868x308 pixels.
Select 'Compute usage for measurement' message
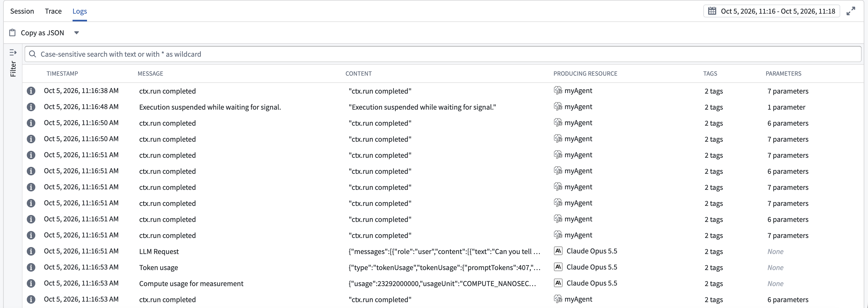pyautogui.click(x=191, y=283)
